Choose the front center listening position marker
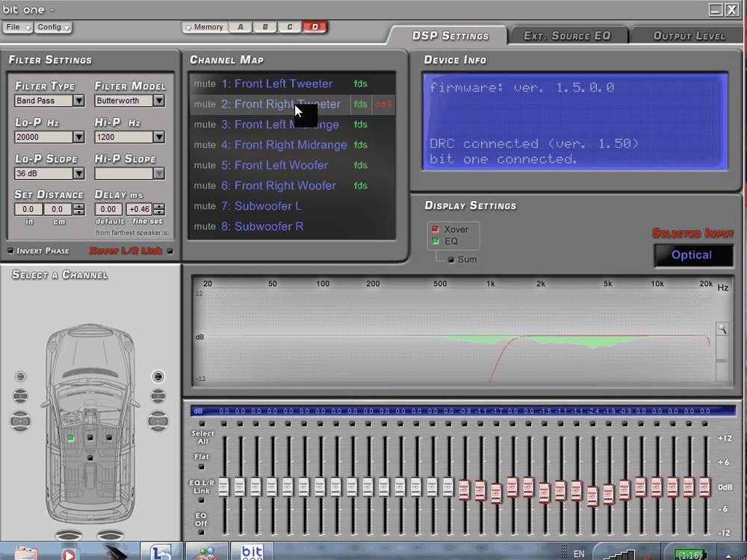 (x=90, y=437)
